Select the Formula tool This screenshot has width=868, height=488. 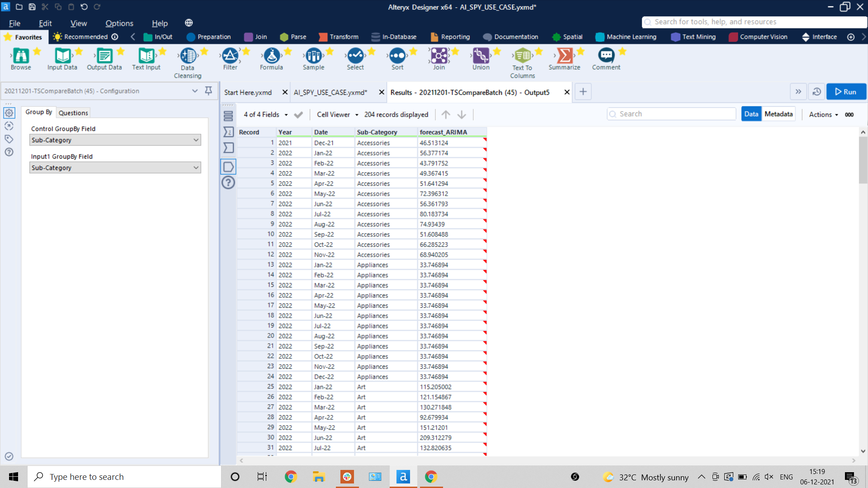(x=271, y=58)
